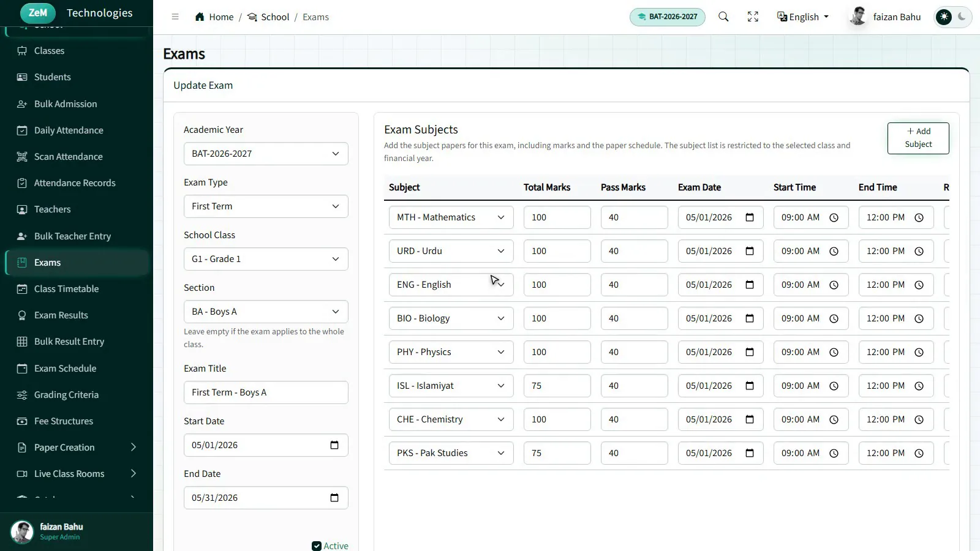Go to School breadcrumb link
The width and height of the screenshot is (980, 551).
point(268,17)
